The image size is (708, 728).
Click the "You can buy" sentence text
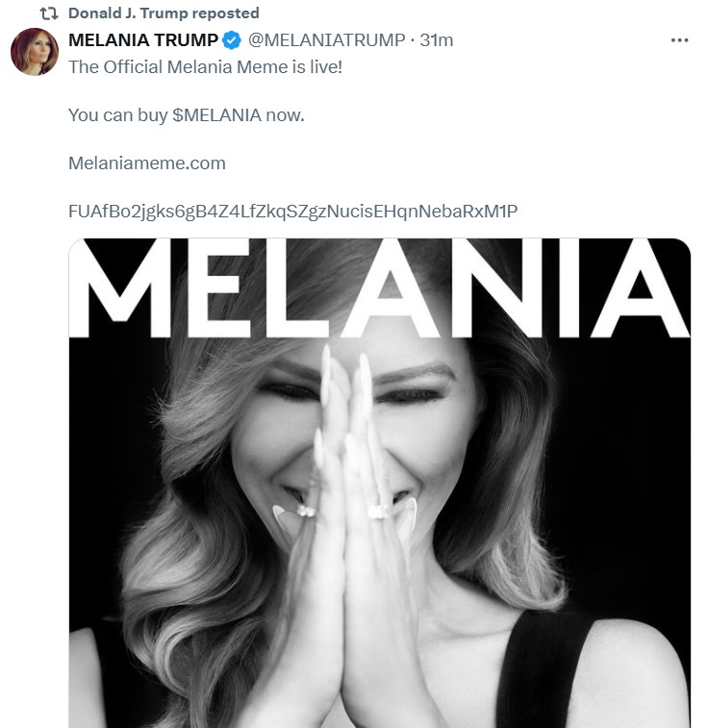(117, 114)
